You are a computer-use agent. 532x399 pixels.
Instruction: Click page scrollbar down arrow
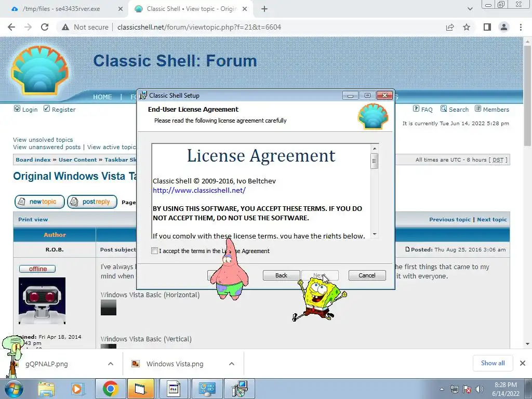[528, 344]
